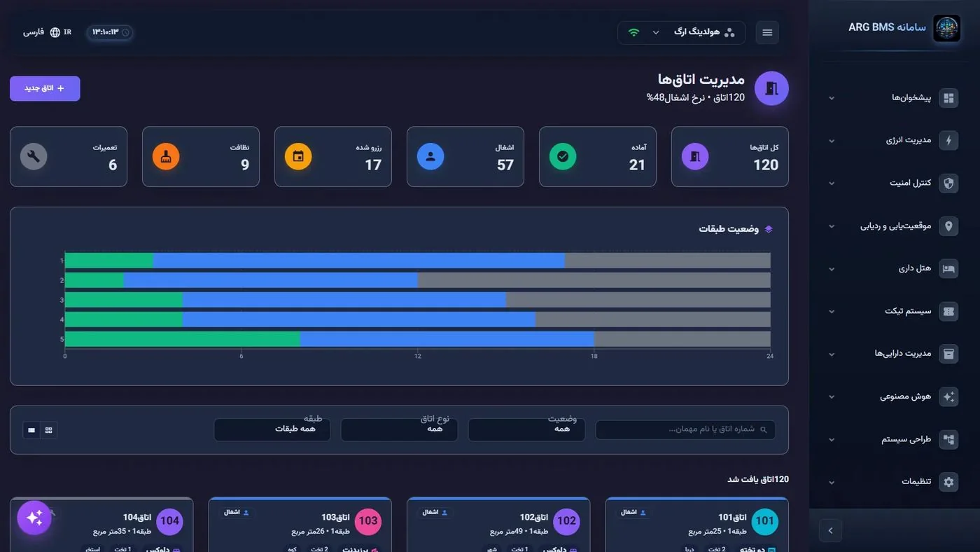This screenshot has width=980, height=552.
Task: Click the large door icon beside مدیریت اتاق‌ها title
Action: (771, 88)
